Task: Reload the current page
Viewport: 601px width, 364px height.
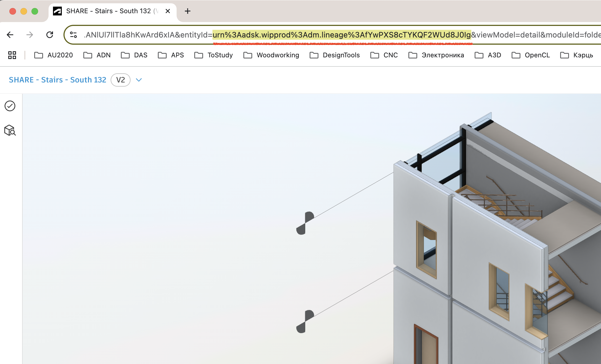Action: (50, 35)
